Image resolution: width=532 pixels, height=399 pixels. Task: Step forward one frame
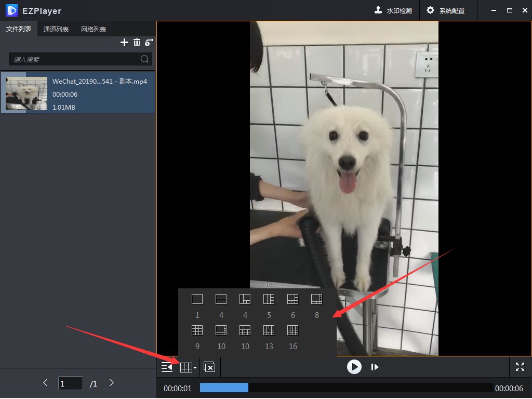pos(375,367)
